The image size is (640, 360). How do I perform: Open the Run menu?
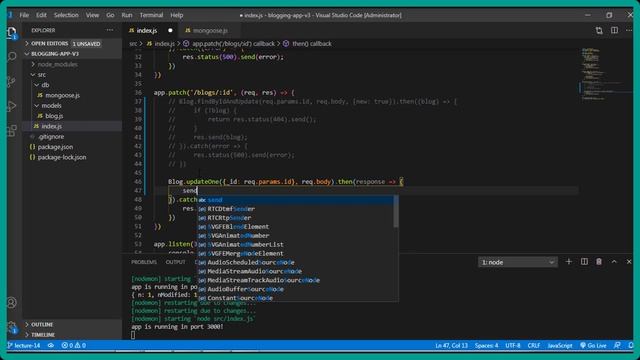(x=127, y=15)
